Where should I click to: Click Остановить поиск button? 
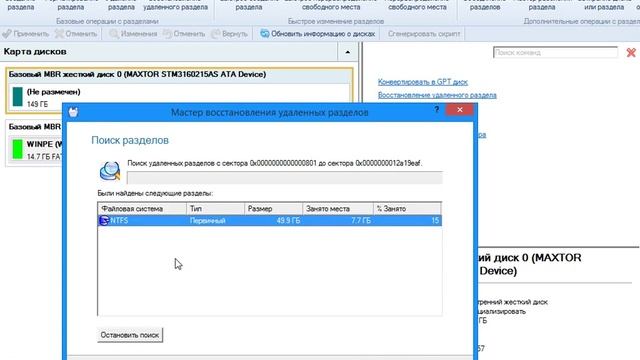click(130, 335)
